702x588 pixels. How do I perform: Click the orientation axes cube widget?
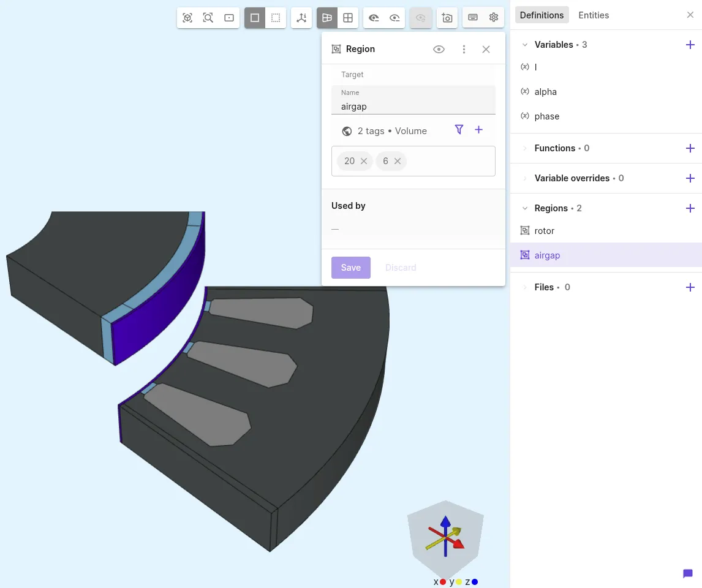coord(445,539)
